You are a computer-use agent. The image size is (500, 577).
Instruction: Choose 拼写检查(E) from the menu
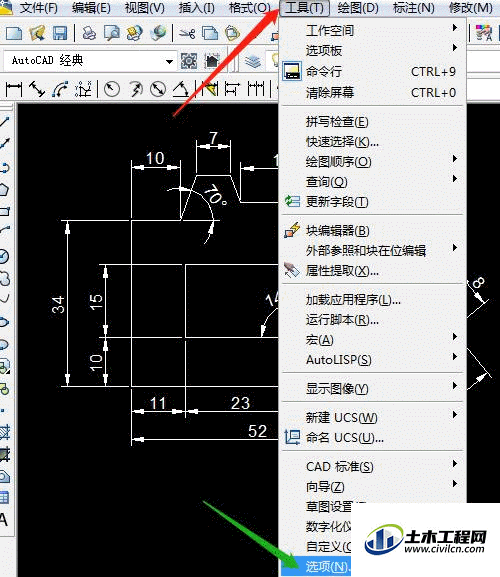[x=373, y=122]
